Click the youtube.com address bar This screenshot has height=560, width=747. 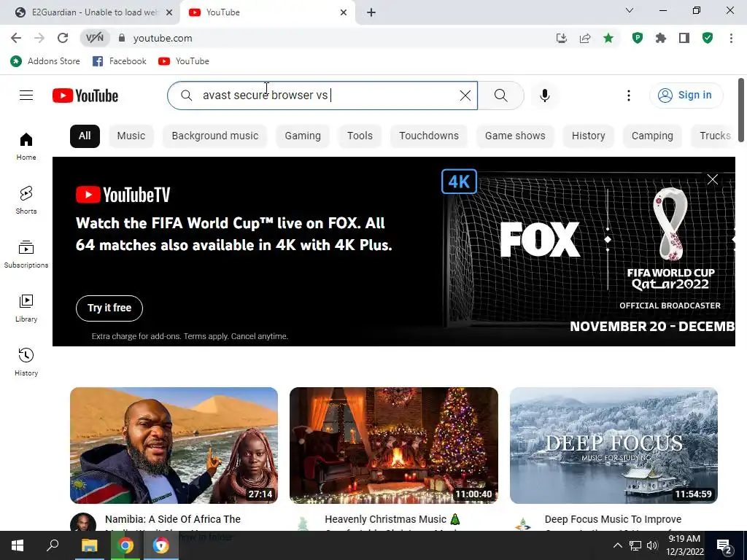tap(333, 38)
